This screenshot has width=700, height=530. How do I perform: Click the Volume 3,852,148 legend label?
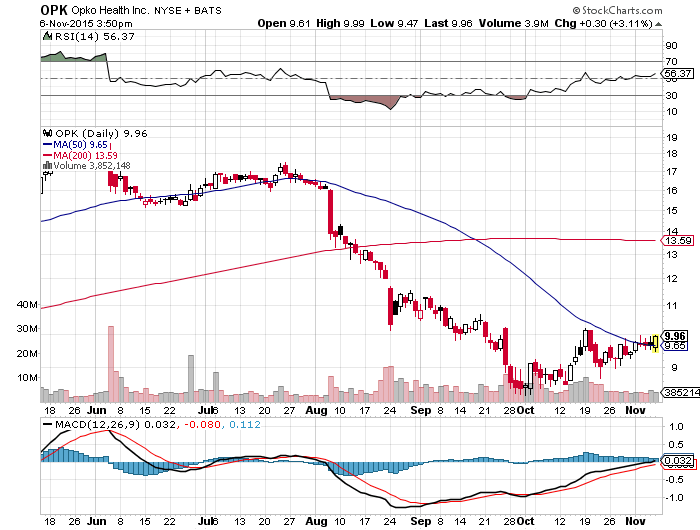[92, 166]
